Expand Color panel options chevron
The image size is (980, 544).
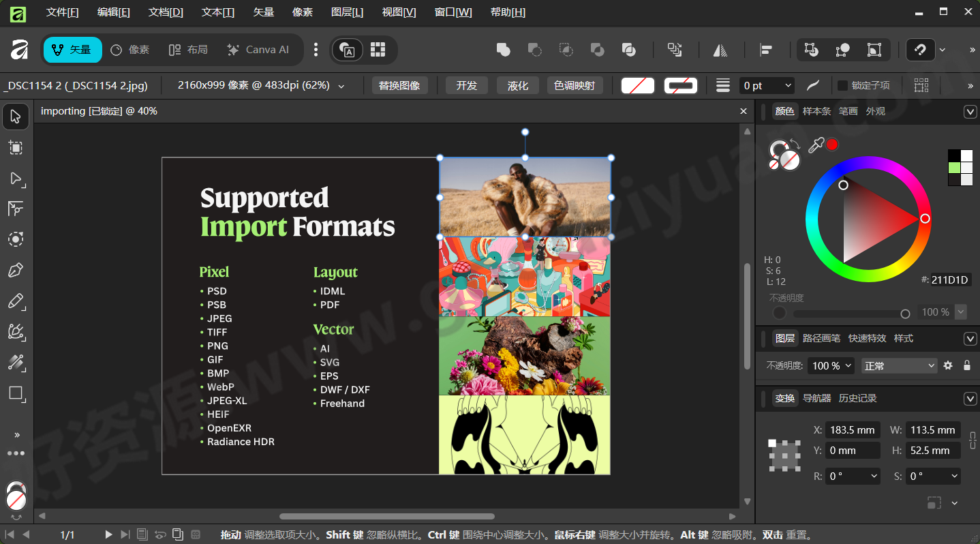click(x=970, y=111)
